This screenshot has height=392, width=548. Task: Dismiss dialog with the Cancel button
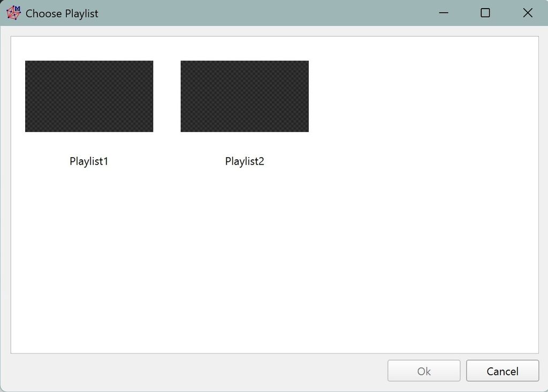coord(503,371)
